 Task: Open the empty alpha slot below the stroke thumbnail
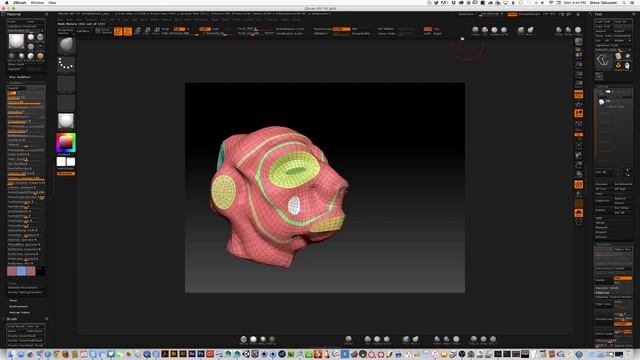[x=66, y=84]
